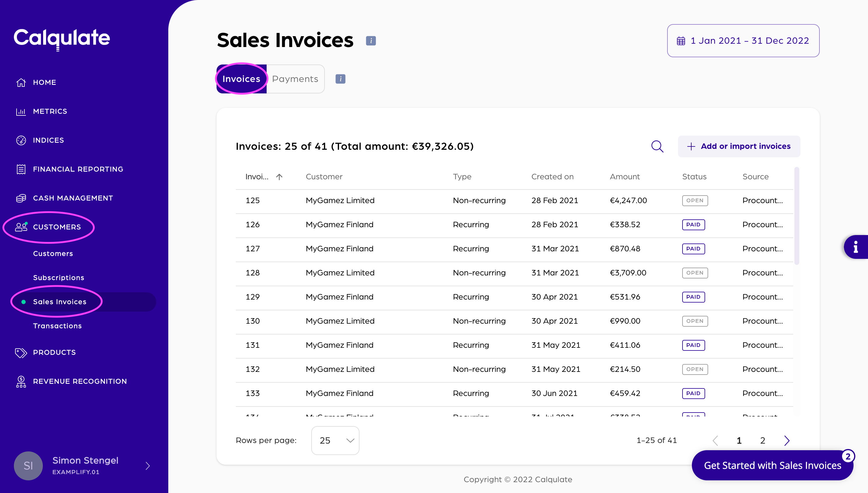The height and width of the screenshot is (493, 868).
Task: Click Add or import invoices button
Action: coord(739,146)
